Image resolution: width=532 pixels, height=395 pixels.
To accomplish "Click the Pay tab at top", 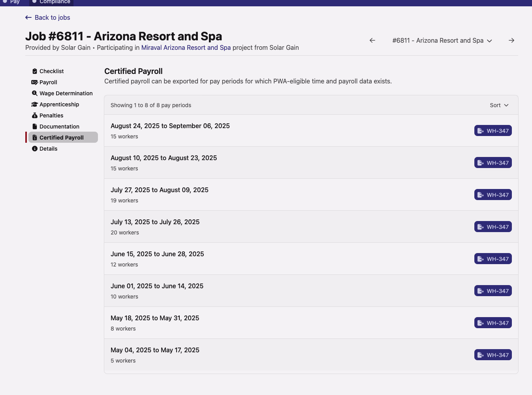I will point(11,2).
